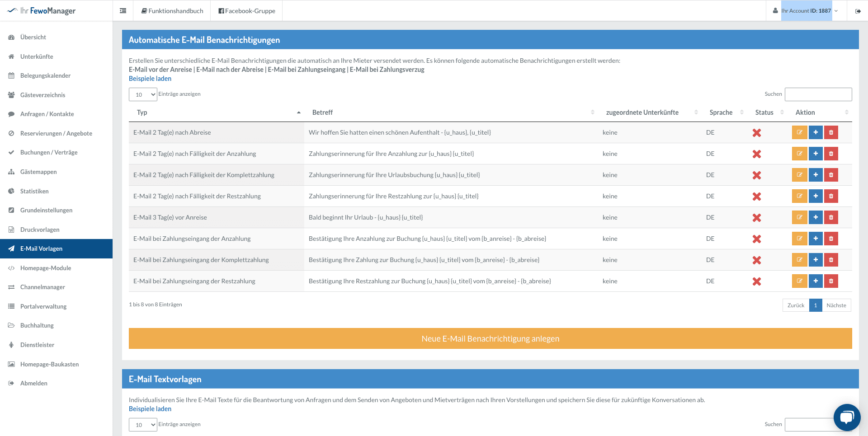Delete the 'E-Mail 3 Tag(e) vor Anreise' entry
Viewport: 868px width, 436px height.
click(x=831, y=217)
